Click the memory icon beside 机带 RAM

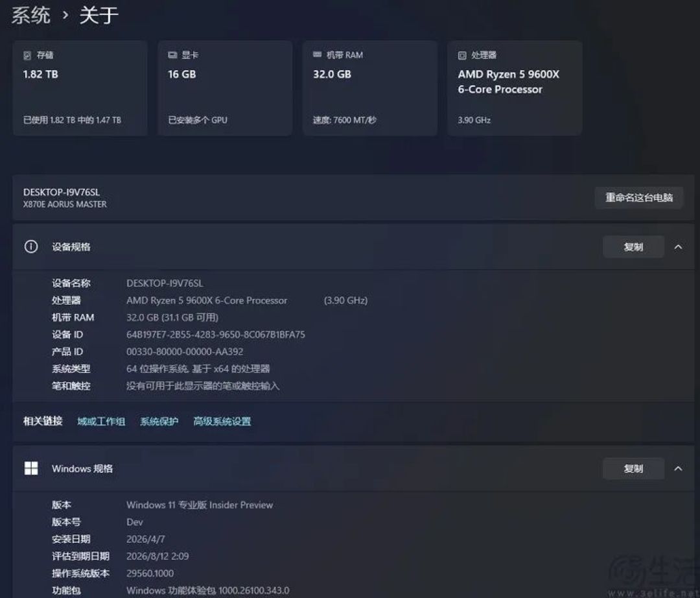click(x=317, y=54)
